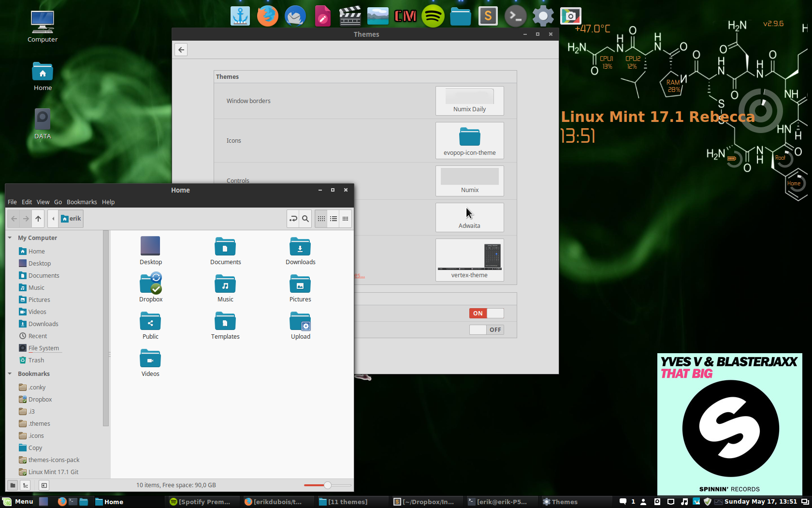This screenshot has height=508, width=812.
Task: Go up one directory in file manager
Action: click(x=38, y=219)
